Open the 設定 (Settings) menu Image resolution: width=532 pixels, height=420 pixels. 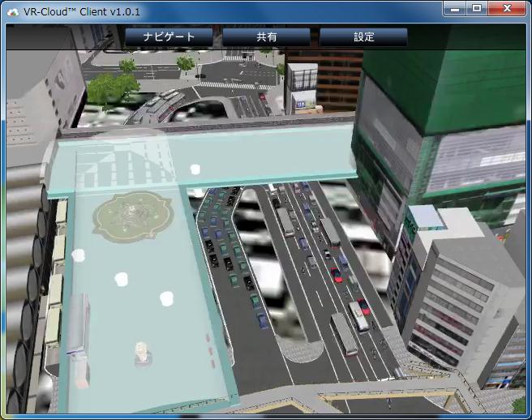[363, 36]
